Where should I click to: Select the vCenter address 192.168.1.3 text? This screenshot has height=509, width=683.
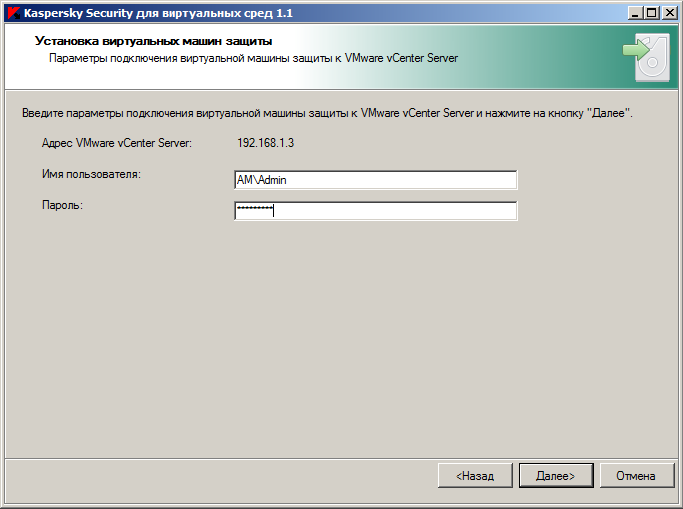pos(265,143)
